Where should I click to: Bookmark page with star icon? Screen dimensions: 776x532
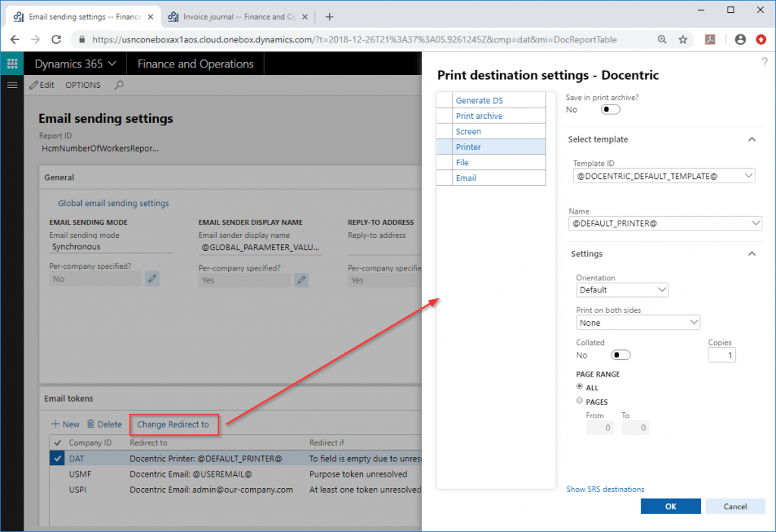pos(683,39)
